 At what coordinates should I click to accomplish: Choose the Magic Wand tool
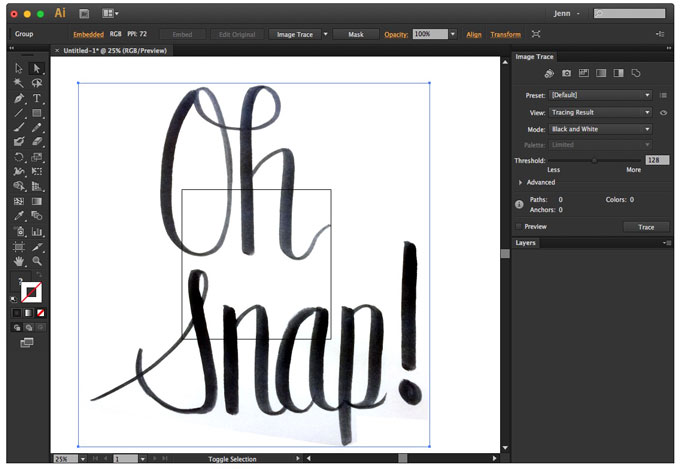coord(19,82)
